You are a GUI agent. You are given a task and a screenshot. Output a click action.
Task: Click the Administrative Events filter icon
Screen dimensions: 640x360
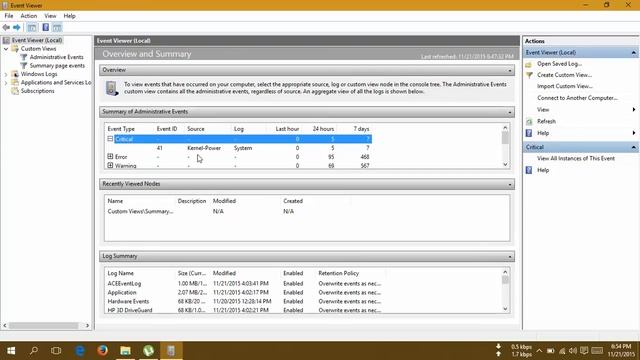tap(24, 57)
